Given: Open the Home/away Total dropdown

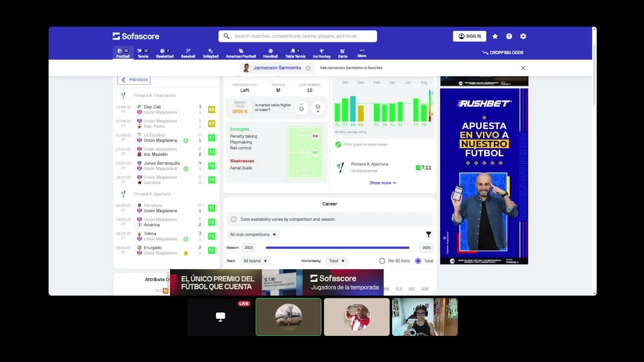Looking at the screenshot, I should pos(337,261).
